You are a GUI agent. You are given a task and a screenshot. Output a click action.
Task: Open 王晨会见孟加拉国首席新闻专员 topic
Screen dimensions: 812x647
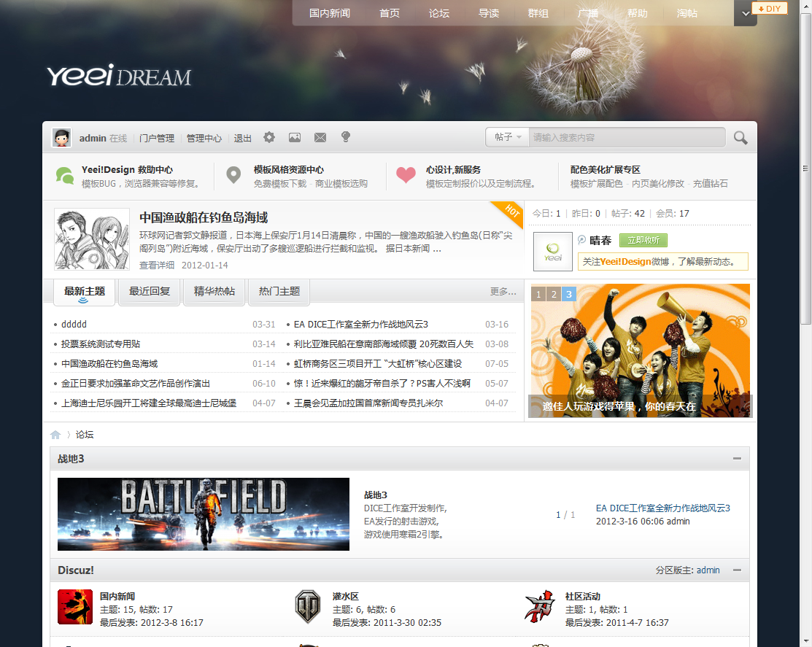pyautogui.click(x=368, y=403)
